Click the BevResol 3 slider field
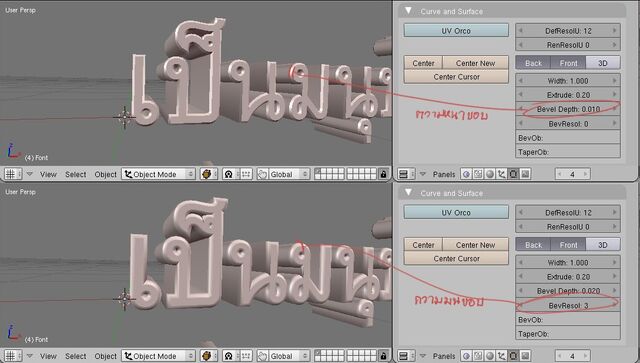640x363 pixels. (x=568, y=305)
